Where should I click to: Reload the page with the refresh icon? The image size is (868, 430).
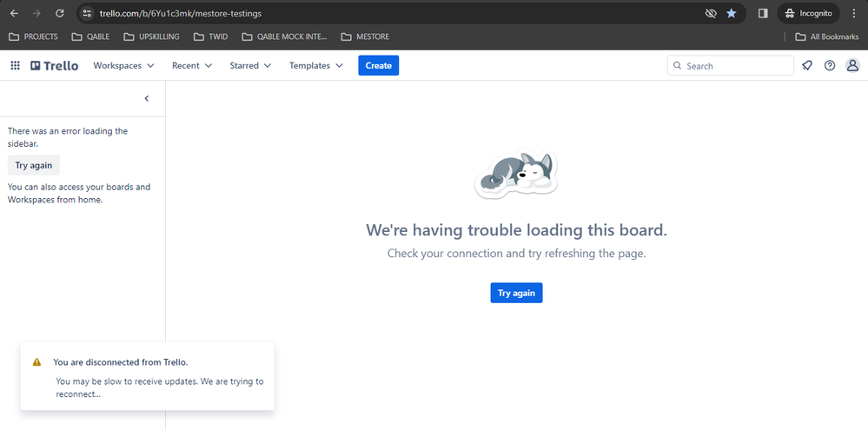[60, 13]
